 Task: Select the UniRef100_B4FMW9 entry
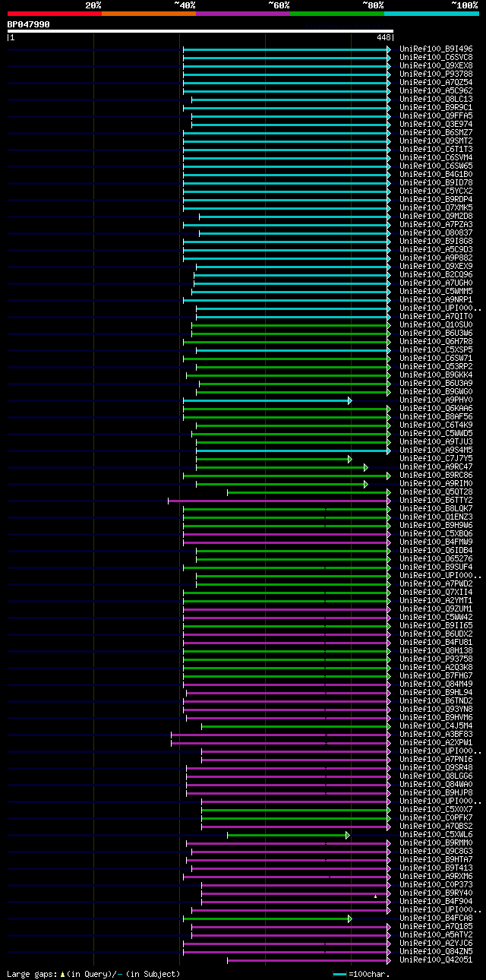point(436,542)
